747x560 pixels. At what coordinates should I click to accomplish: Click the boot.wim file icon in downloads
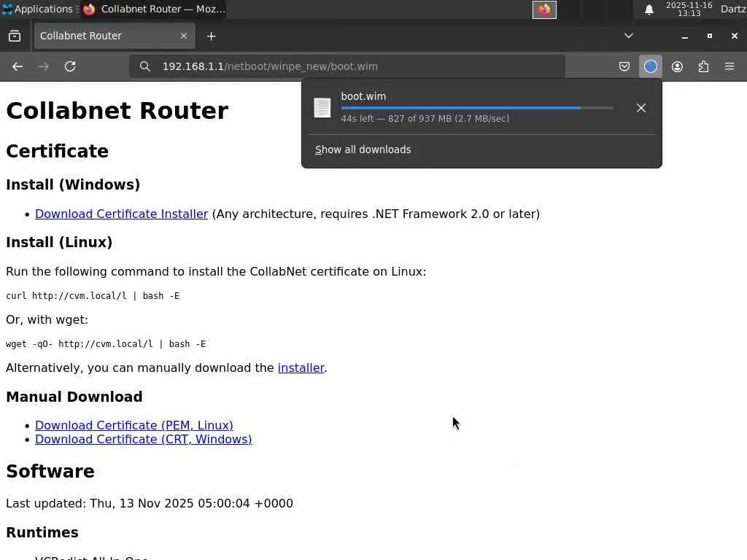coord(322,108)
